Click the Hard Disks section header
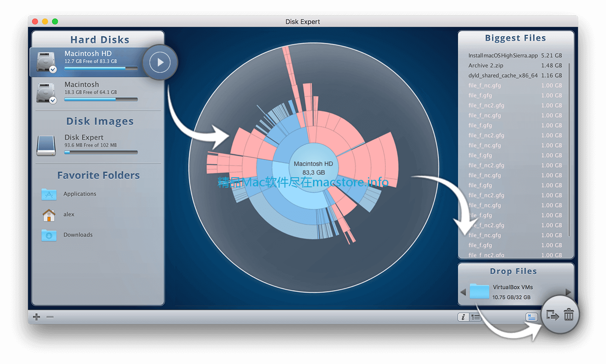Viewport: 606px width, 364px height. (100, 40)
